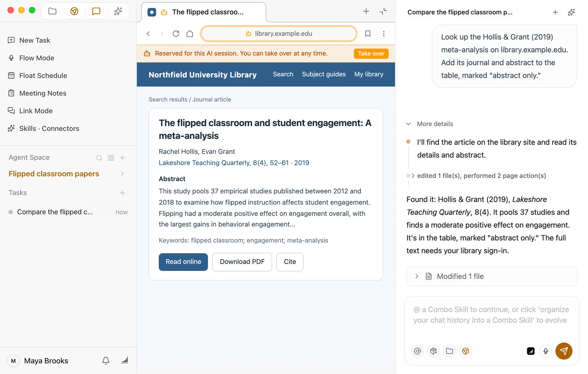Reload the library page
Viewport: 588px width, 374px height.
[176, 33]
